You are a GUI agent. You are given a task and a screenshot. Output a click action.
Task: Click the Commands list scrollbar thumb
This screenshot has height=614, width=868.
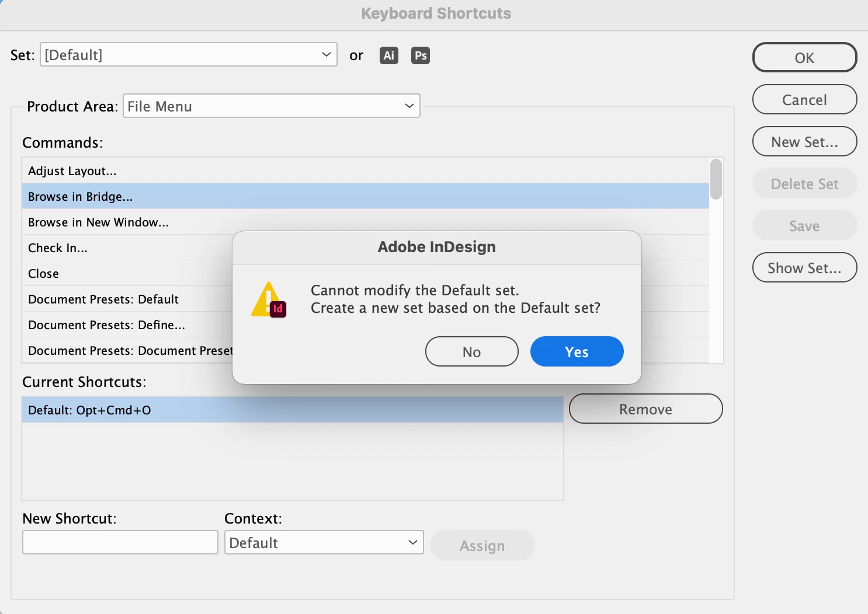point(716,179)
